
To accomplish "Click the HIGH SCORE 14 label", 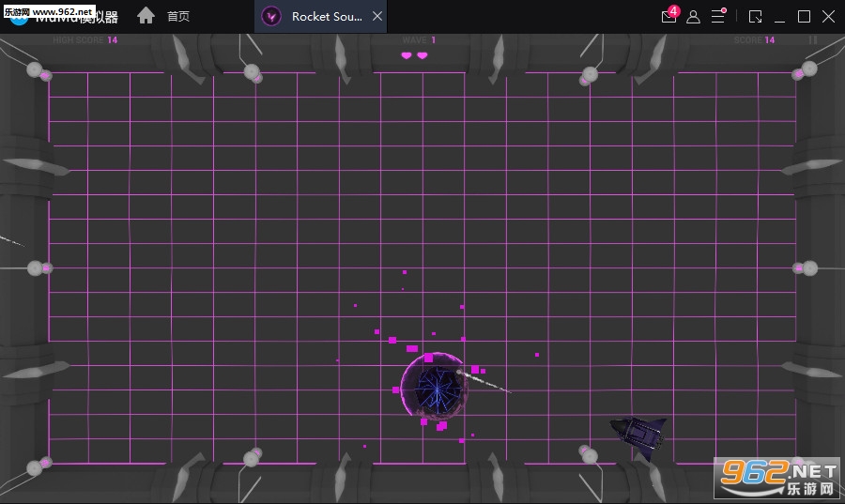I will 85,40.
